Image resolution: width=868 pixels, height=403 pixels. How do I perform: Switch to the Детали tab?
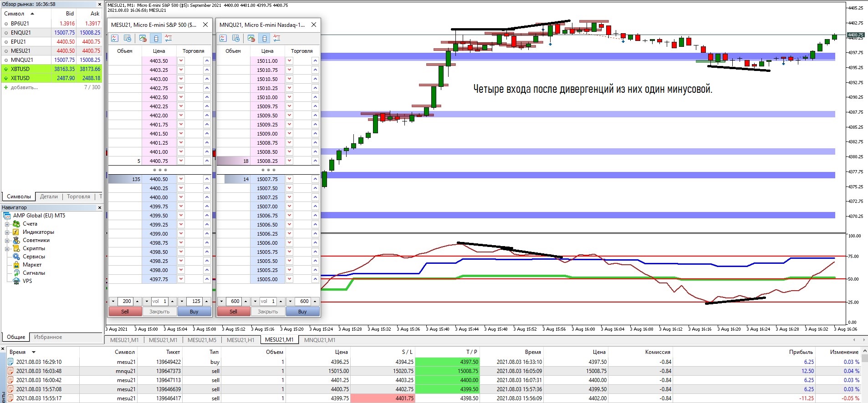pos(49,196)
